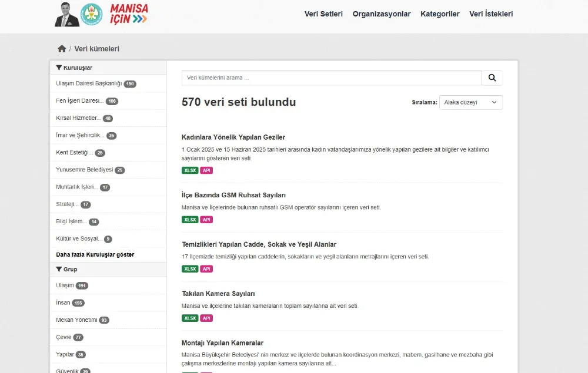Click the magnifier search button
This screenshot has height=373, width=588.
pyautogui.click(x=492, y=78)
